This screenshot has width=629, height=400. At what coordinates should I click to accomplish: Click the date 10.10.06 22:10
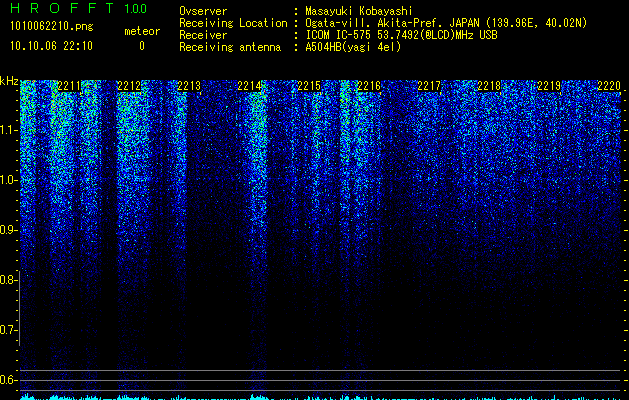[x=51, y=46]
